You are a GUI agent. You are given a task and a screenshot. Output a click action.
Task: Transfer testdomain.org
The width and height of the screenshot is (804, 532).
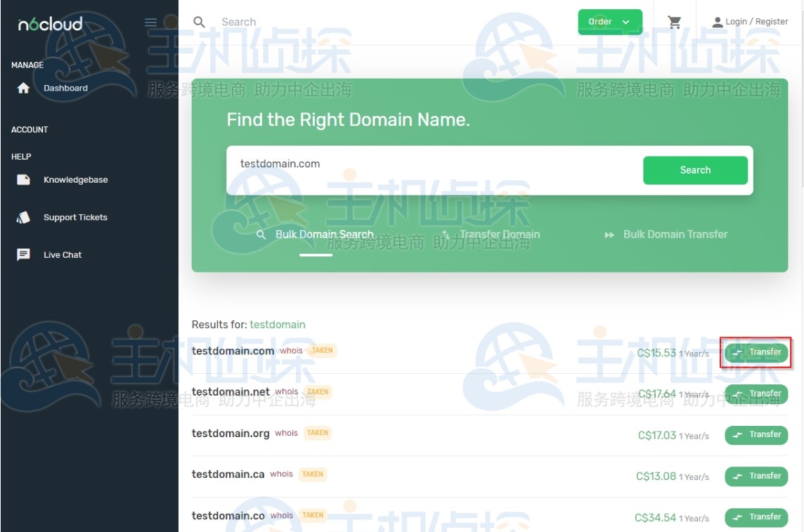[x=756, y=435]
